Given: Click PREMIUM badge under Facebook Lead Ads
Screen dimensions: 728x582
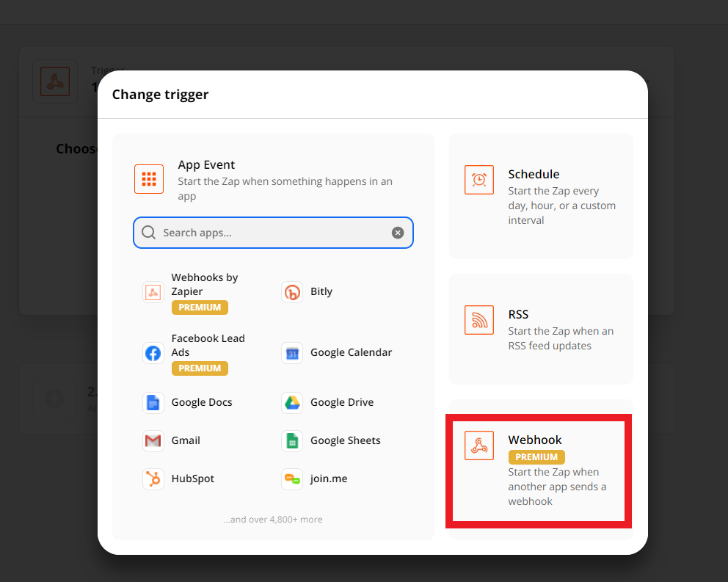Looking at the screenshot, I should (x=200, y=368).
